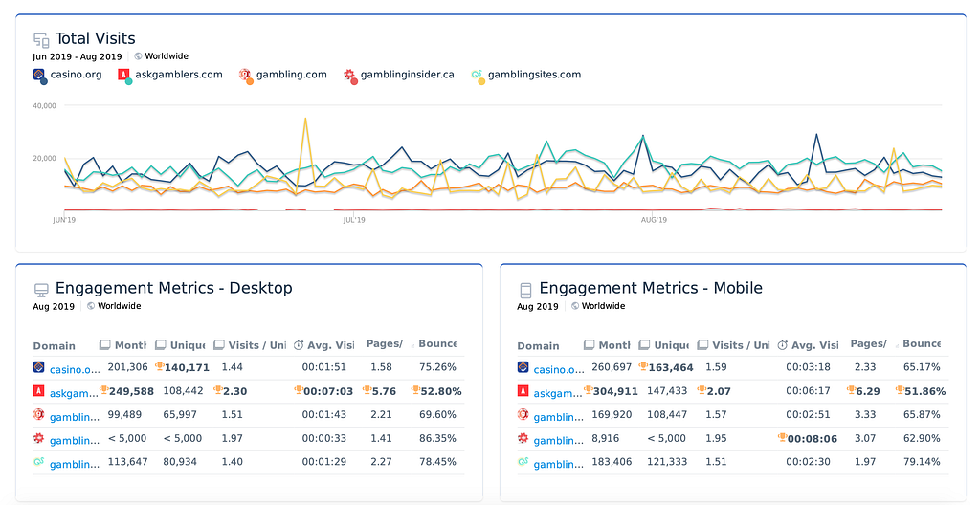
Task: Click the Jun 2019 - Aug 2019 date range
Action: tap(78, 56)
